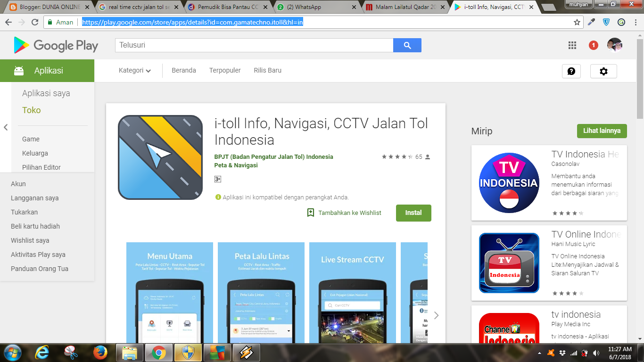Open the Windows Start button
Viewport: 644px width, 362px height.
click(x=12, y=353)
